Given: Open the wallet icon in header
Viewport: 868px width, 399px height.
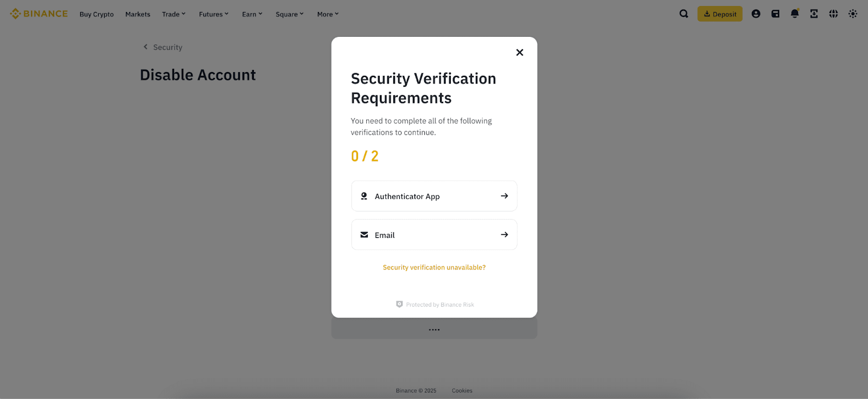Looking at the screenshot, I should click(x=775, y=14).
